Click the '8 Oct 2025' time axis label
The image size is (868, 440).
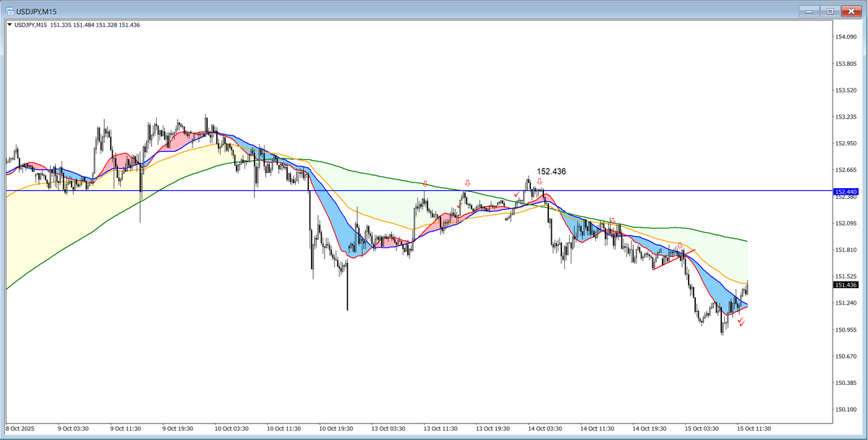(20, 428)
